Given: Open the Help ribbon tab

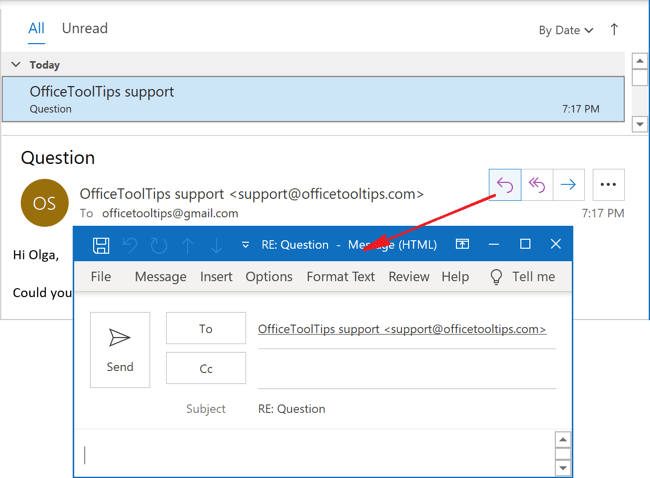Looking at the screenshot, I should click(x=455, y=277).
